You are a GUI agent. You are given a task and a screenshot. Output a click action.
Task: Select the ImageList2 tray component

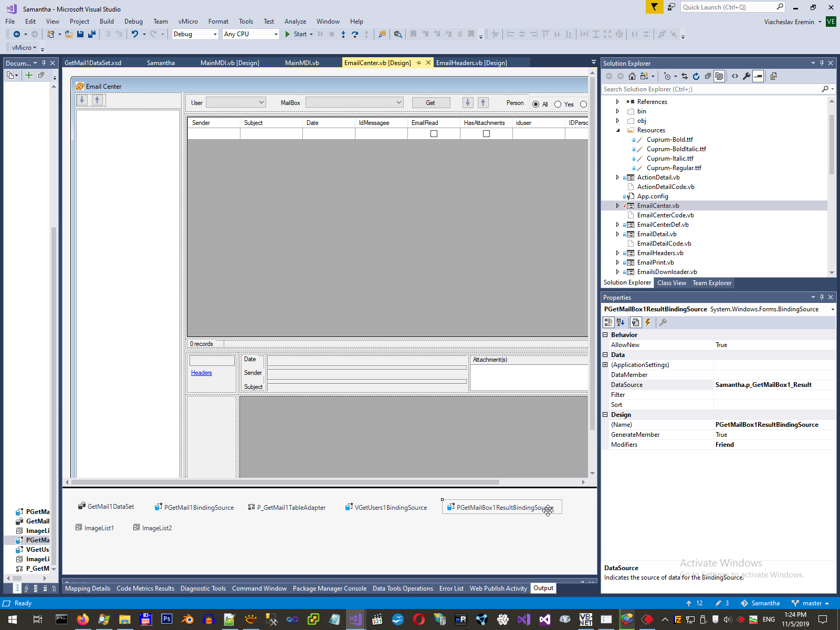point(153,528)
